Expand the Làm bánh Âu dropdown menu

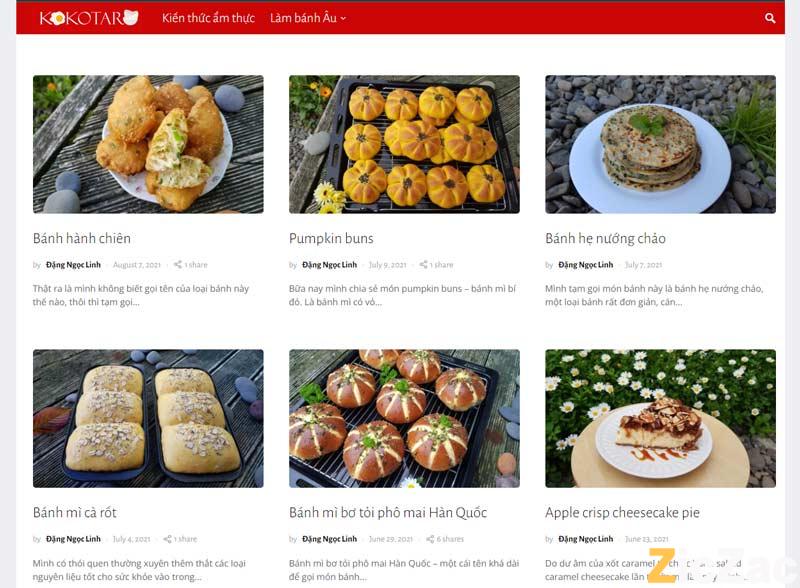click(308, 18)
